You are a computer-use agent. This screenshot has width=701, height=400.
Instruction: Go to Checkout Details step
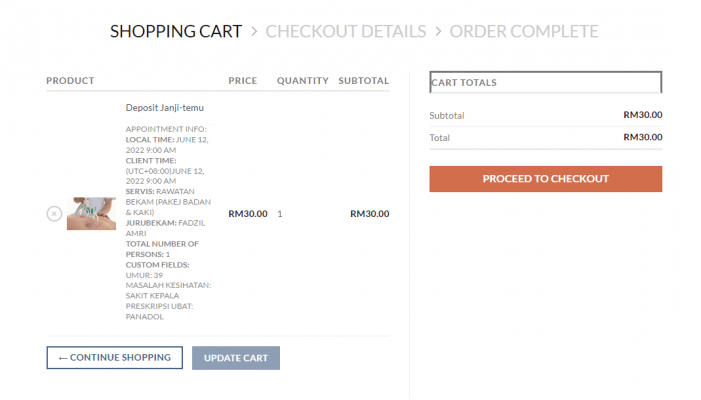(346, 31)
